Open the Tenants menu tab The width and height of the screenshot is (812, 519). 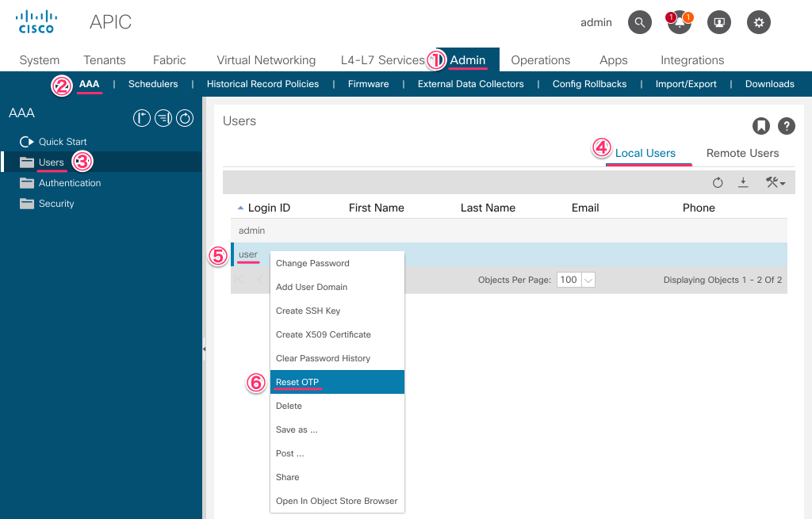click(105, 60)
